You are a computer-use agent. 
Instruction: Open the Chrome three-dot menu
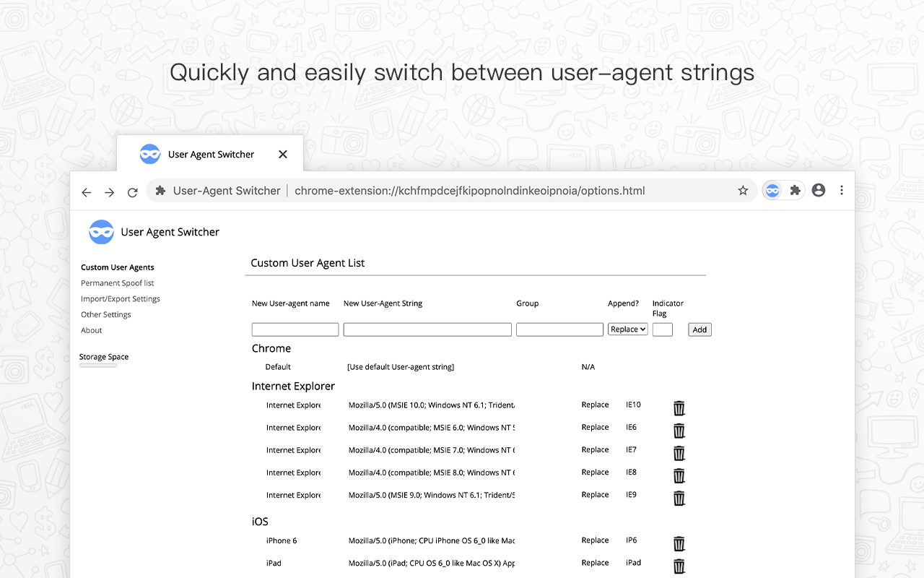coord(842,190)
